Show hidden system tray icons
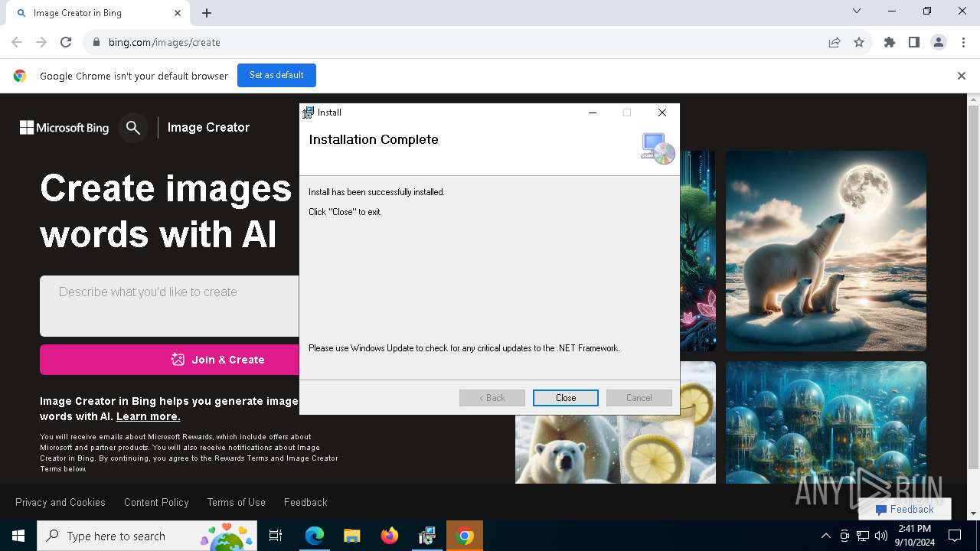Screen dimensions: 980x551 click(825, 536)
